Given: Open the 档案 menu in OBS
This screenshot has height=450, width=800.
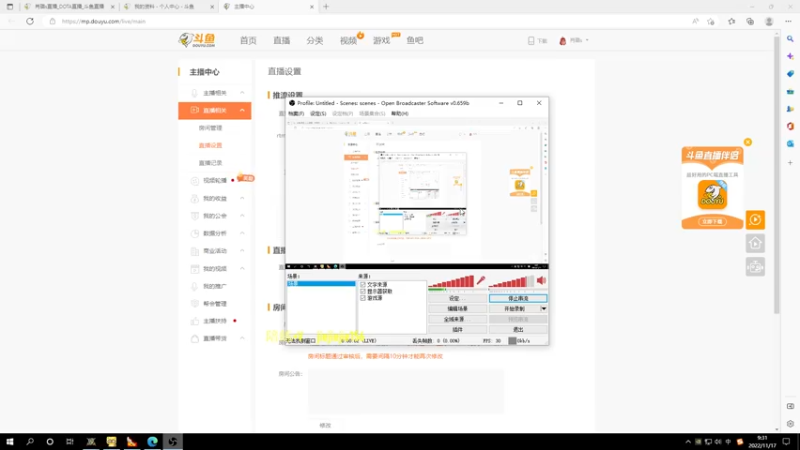Looking at the screenshot, I should pyautogui.click(x=296, y=113).
